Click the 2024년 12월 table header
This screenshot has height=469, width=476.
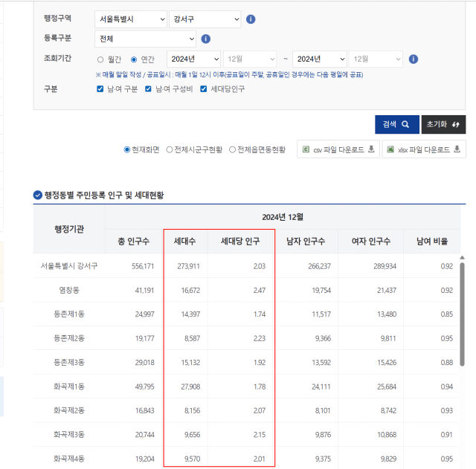pos(283,217)
